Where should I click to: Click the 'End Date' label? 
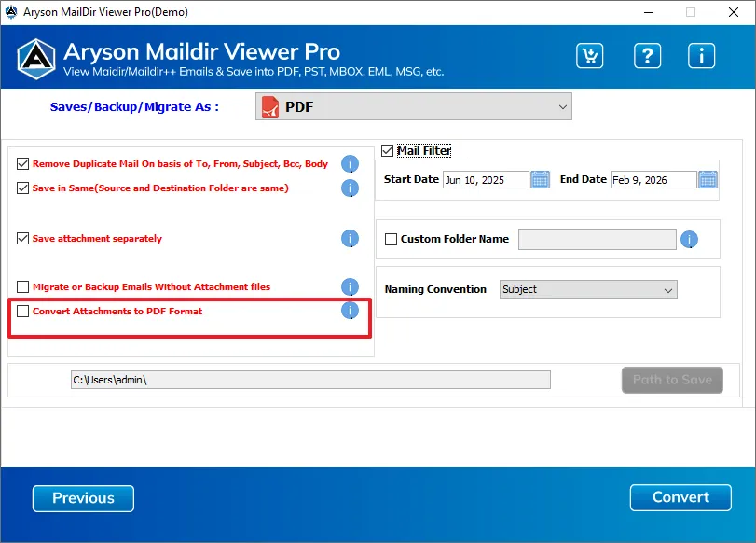[584, 179]
